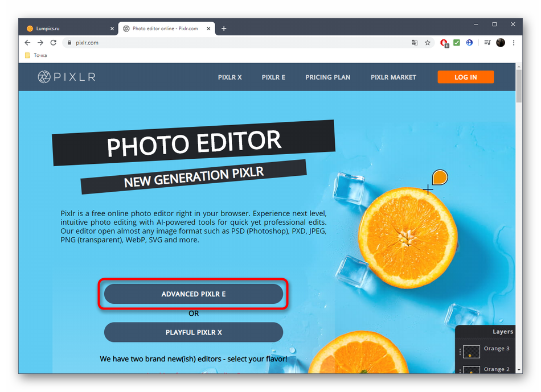This screenshot has height=392, width=541.
Task: Open PIXLR E from the navigation bar
Action: [x=273, y=77]
